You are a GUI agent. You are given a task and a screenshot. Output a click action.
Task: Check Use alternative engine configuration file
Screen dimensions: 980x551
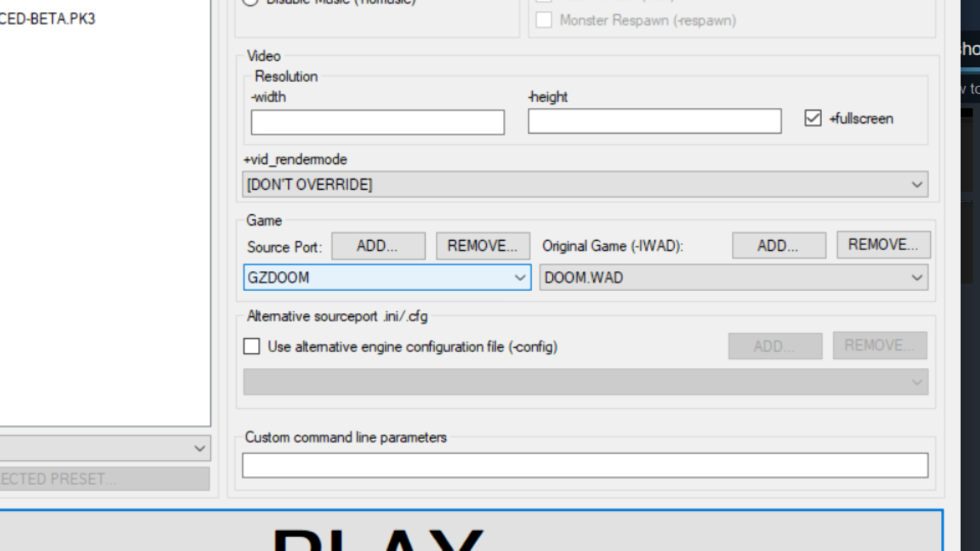click(x=252, y=346)
